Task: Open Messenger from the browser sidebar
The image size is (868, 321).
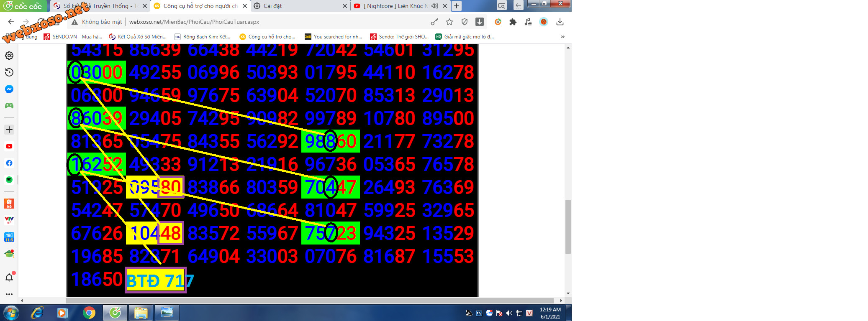Action: pos(9,89)
